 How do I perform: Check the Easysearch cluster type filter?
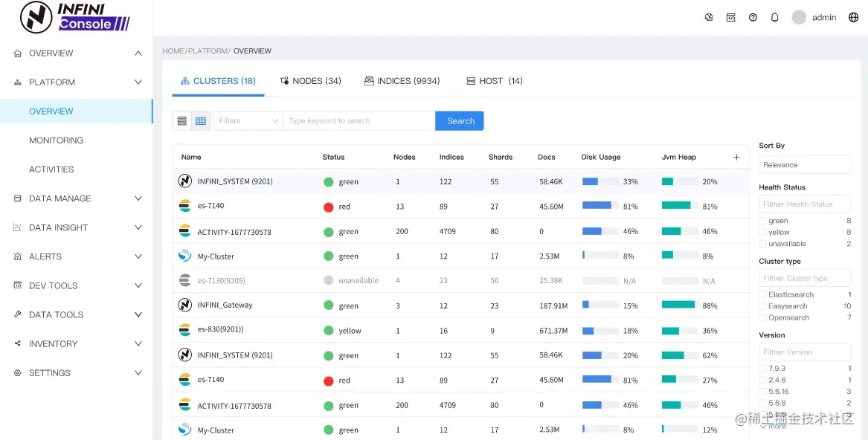763,306
